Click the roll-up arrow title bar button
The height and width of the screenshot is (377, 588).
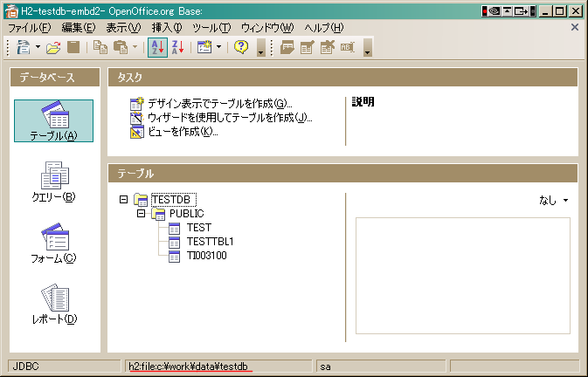(x=508, y=11)
